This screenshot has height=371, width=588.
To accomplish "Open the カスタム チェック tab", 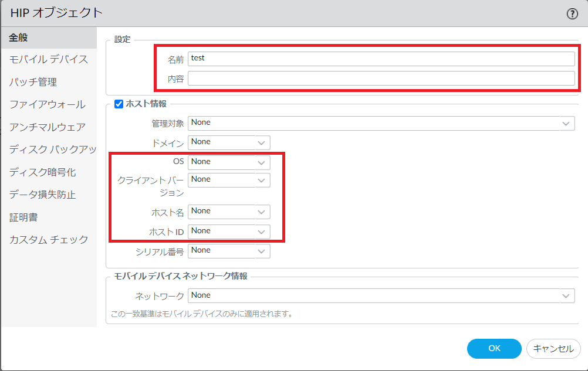I will 49,239.
